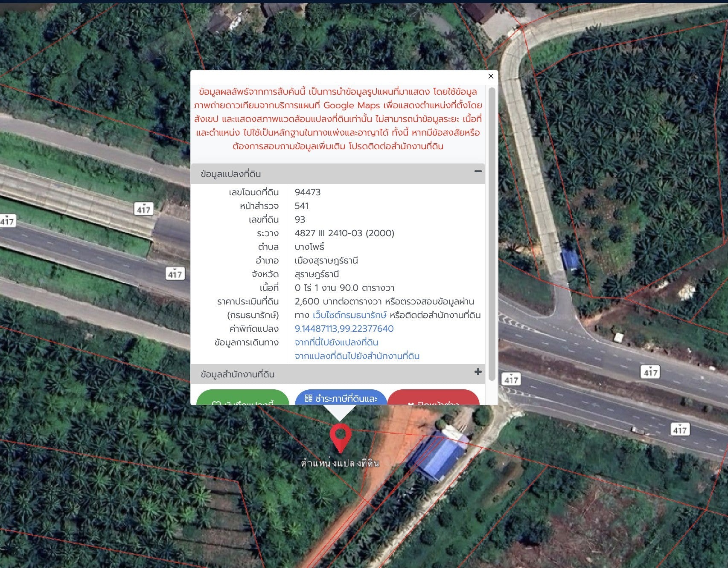Click the 417 road shield at left edge
Image resolution: width=728 pixels, height=568 pixels.
pos(7,221)
